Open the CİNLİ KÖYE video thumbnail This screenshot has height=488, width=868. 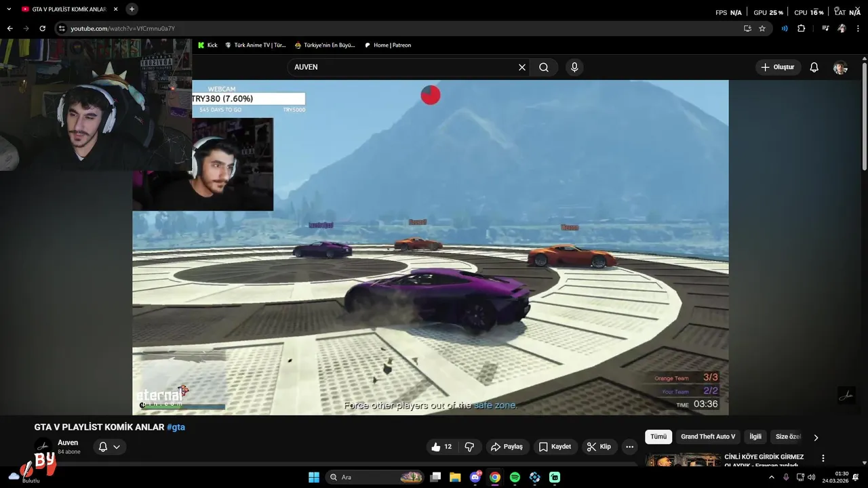[x=682, y=460]
